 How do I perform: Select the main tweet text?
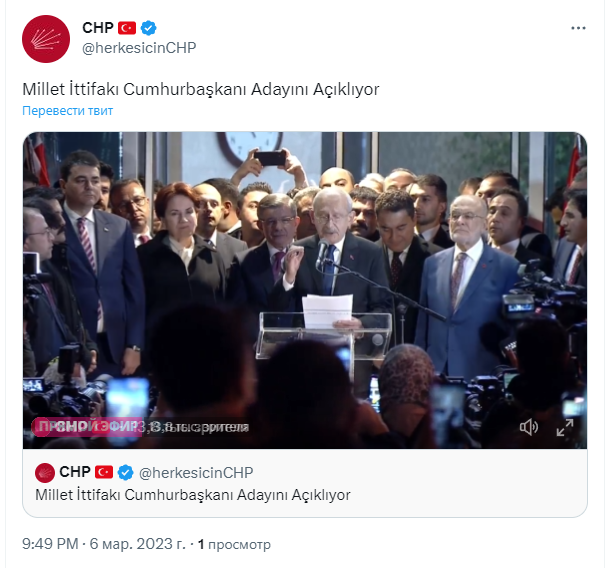coord(201,89)
